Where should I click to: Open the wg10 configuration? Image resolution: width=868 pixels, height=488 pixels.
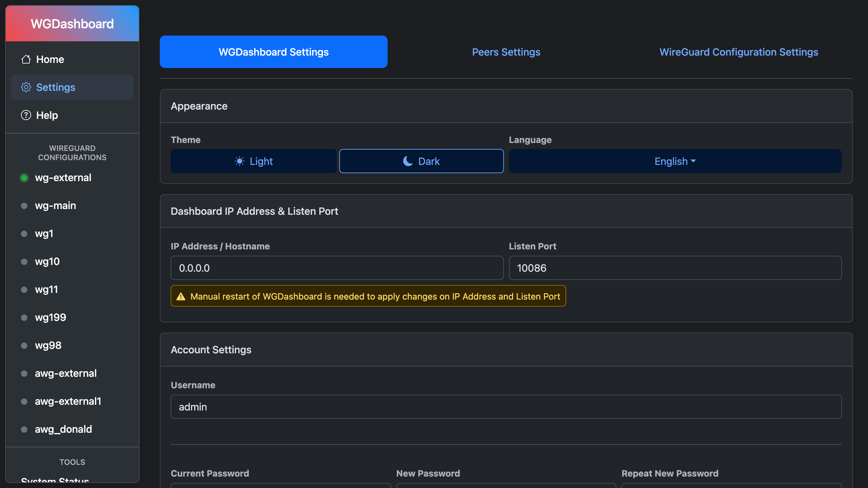pyautogui.click(x=72, y=262)
